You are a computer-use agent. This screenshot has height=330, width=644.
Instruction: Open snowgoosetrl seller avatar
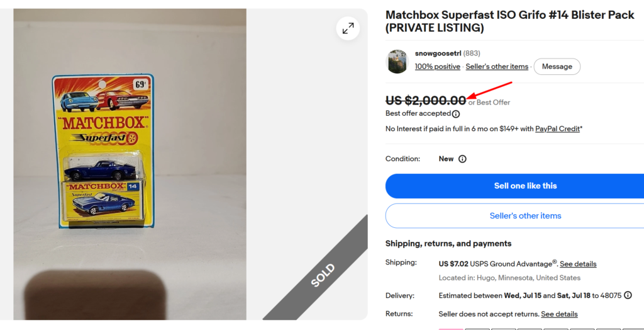coord(397,62)
